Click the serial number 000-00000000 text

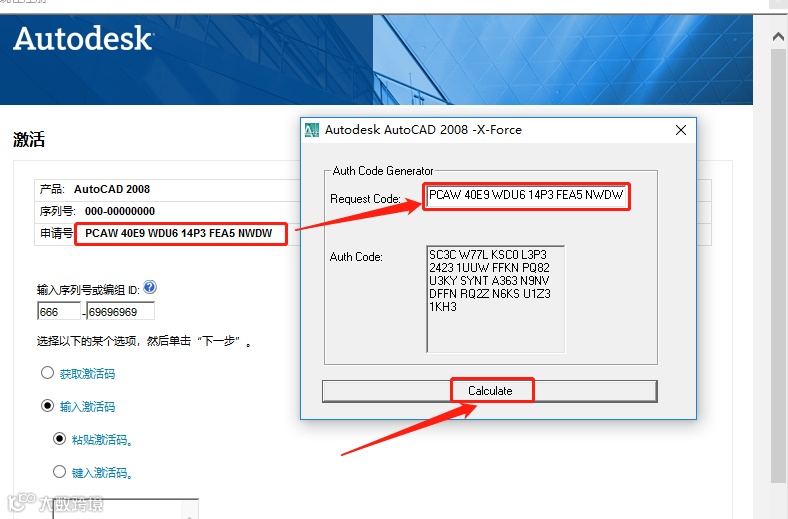point(120,211)
